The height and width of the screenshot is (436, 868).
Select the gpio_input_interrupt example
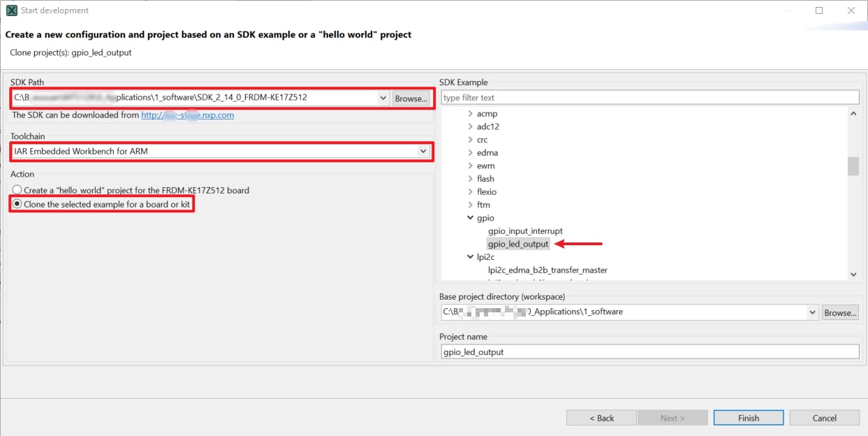(x=525, y=231)
